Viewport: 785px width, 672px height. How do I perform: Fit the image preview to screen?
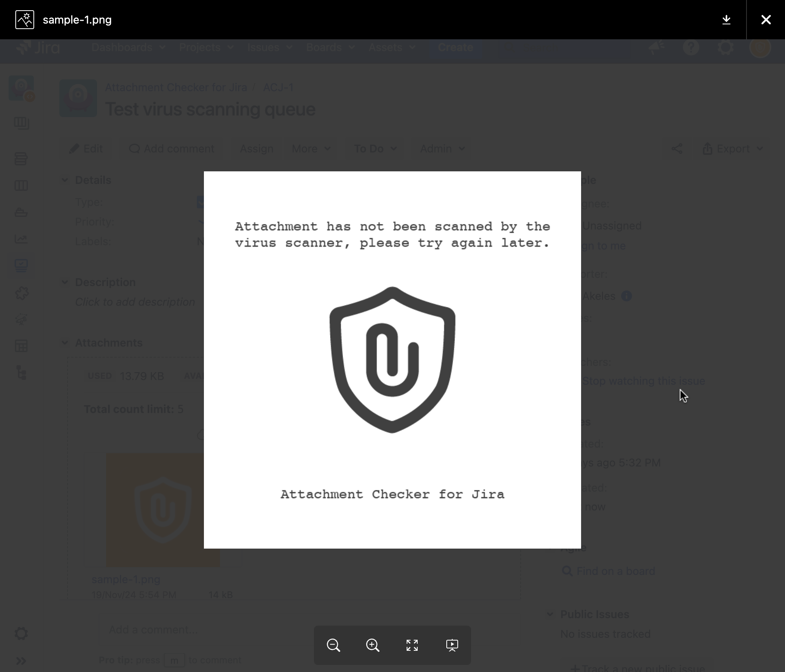coord(412,645)
